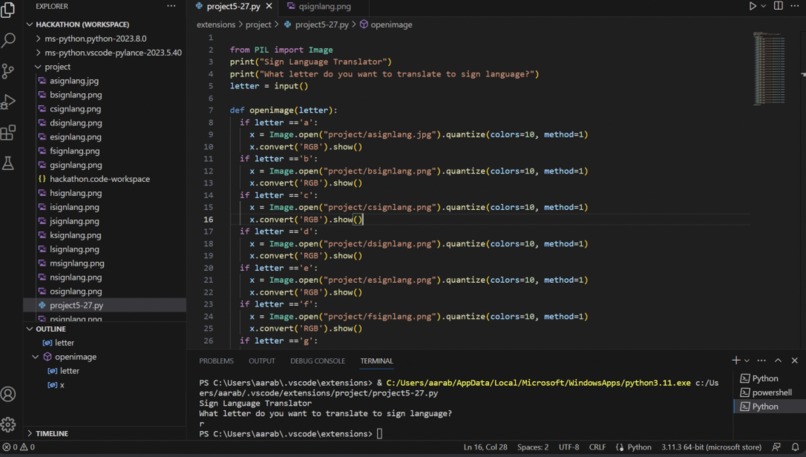
Task: Click Ln 16, Col 28 status item
Action: tap(485, 447)
